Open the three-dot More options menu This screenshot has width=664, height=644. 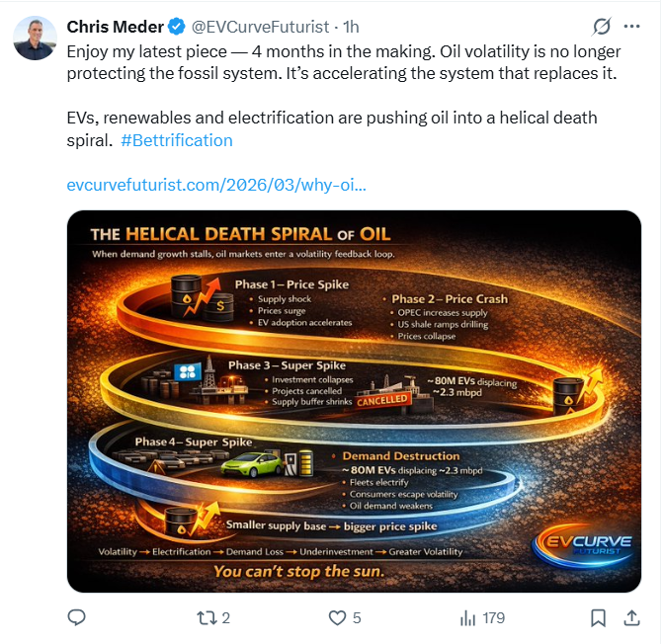tap(632, 27)
